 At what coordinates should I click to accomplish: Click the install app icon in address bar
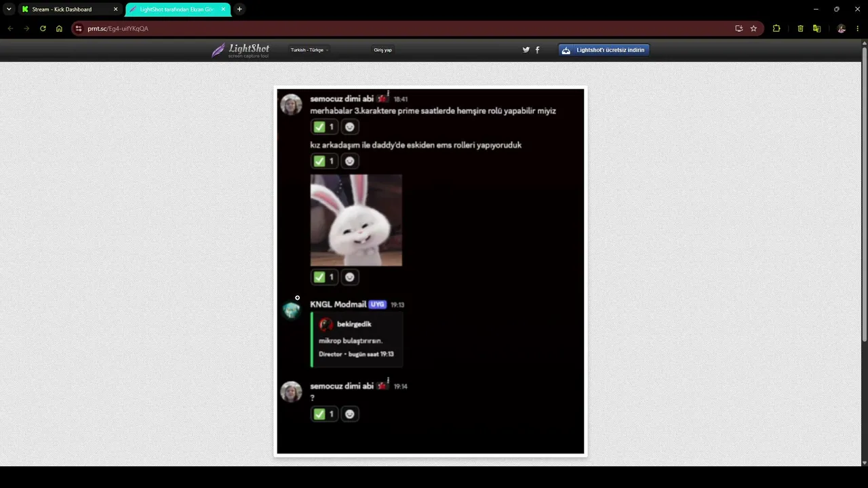point(738,28)
